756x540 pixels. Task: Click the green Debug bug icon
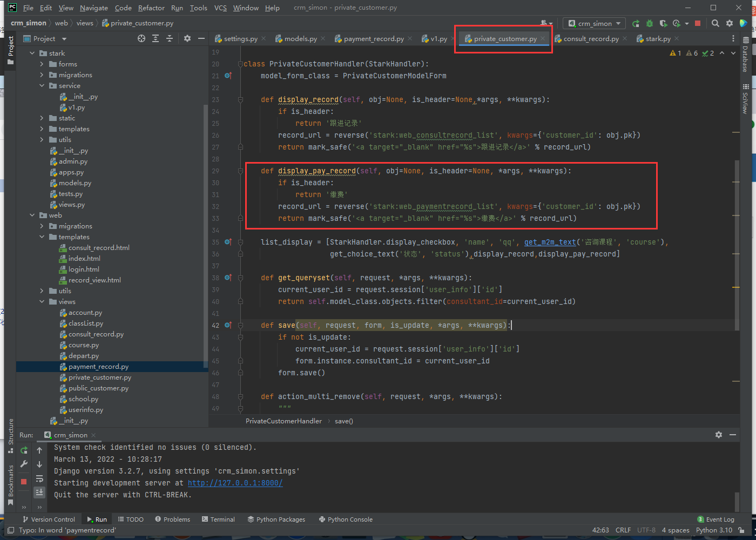click(x=650, y=23)
